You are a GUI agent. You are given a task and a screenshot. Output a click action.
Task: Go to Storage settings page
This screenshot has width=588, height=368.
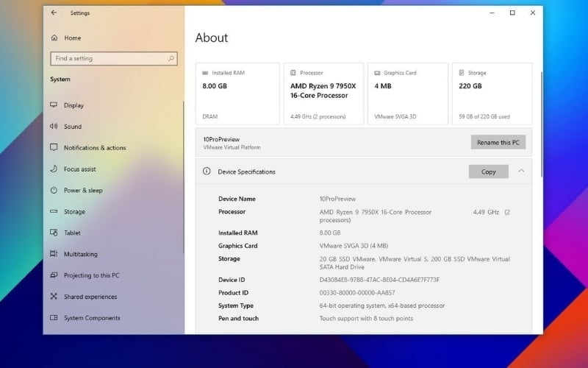pyautogui.click(x=74, y=212)
